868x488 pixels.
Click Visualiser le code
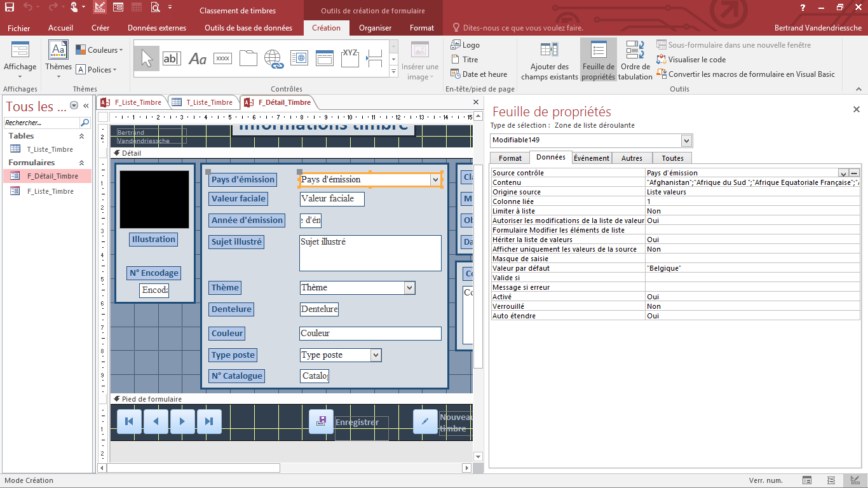tap(691, 60)
